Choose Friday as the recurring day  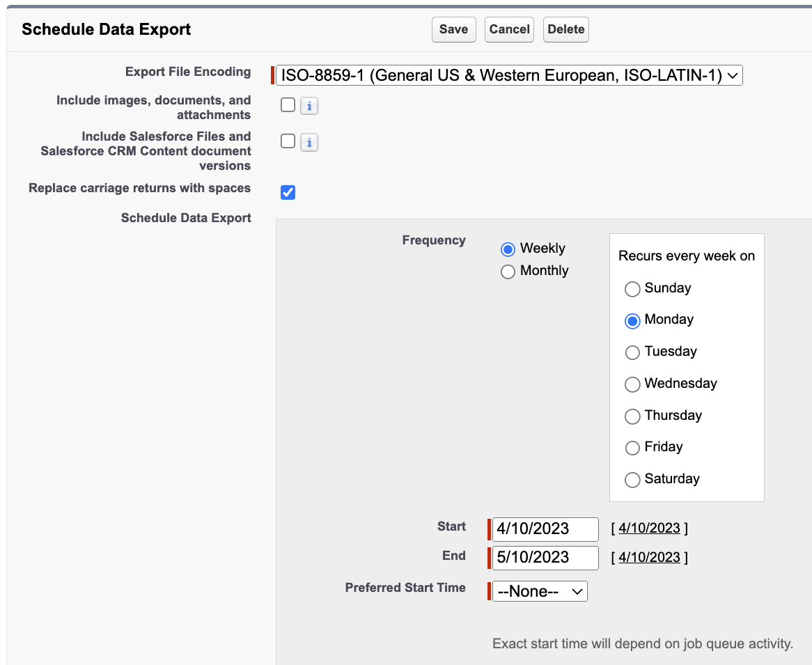coord(632,448)
